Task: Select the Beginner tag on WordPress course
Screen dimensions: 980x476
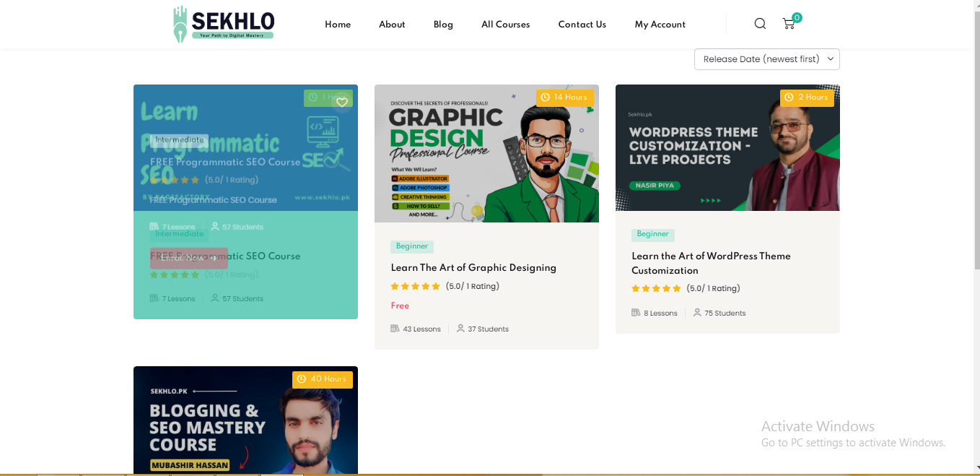Action: 652,234
